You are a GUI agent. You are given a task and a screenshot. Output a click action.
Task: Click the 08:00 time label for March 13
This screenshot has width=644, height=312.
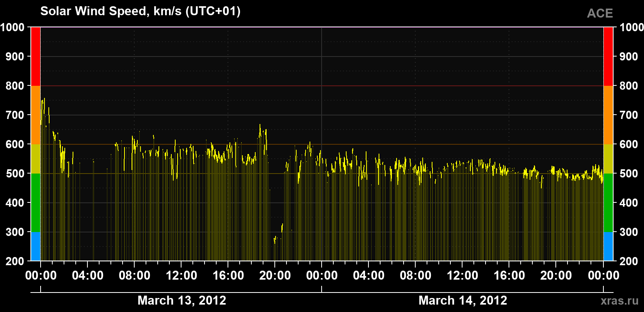point(135,276)
